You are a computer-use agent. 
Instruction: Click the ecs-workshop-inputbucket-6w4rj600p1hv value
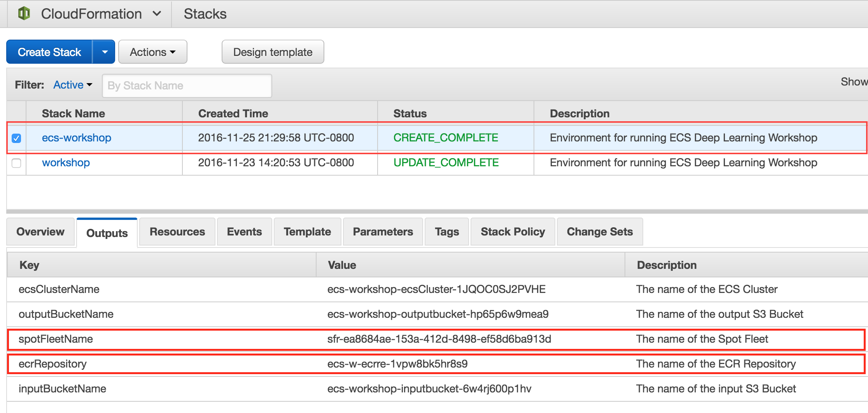click(x=429, y=389)
